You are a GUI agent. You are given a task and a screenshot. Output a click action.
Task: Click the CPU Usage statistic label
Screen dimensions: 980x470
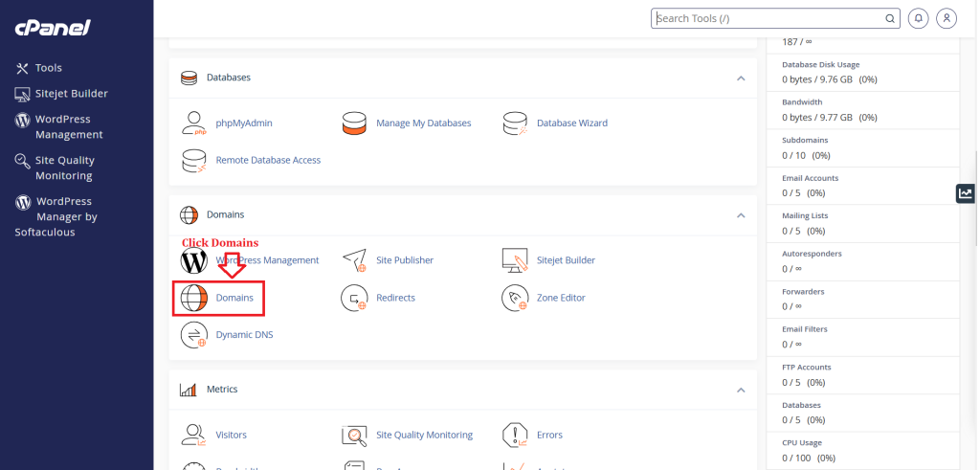(803, 443)
